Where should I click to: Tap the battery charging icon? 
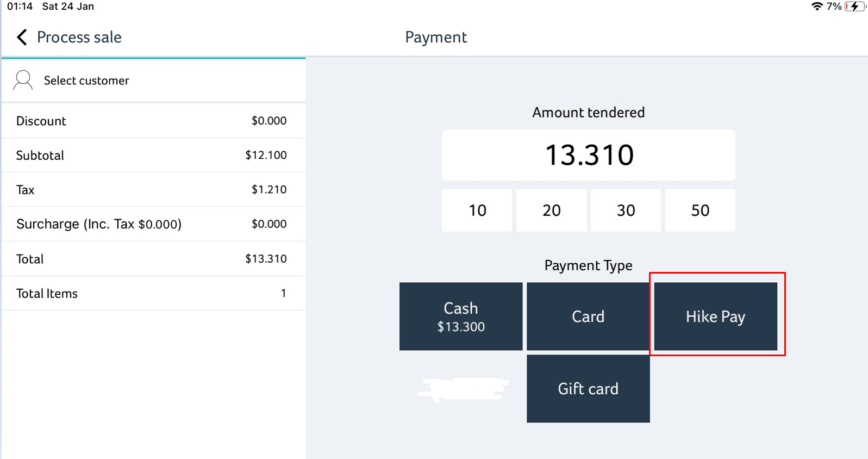click(x=855, y=7)
